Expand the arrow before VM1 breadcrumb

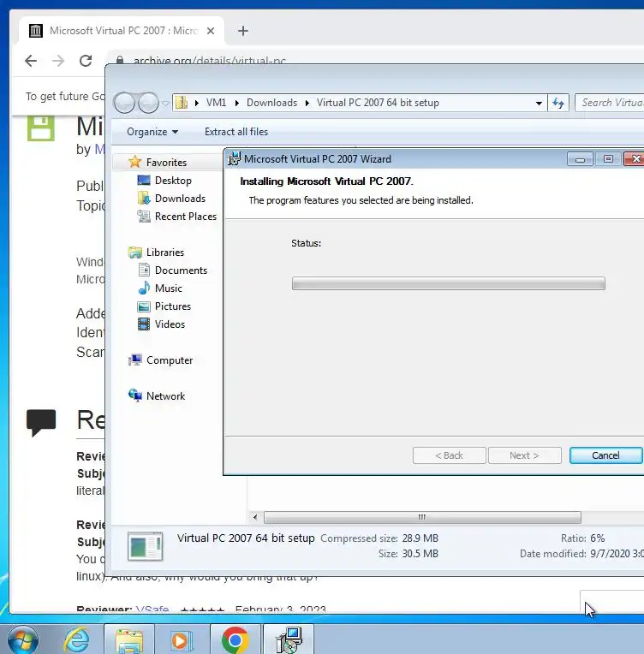[197, 103]
